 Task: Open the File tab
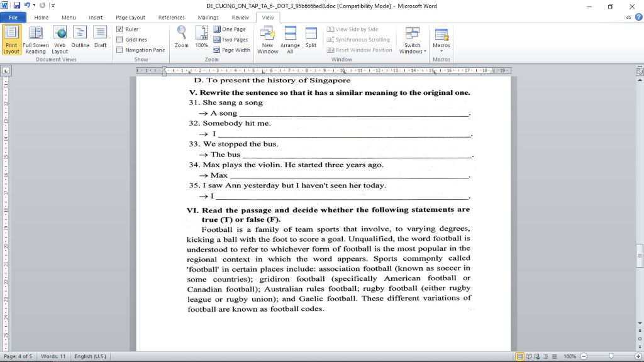click(13, 18)
